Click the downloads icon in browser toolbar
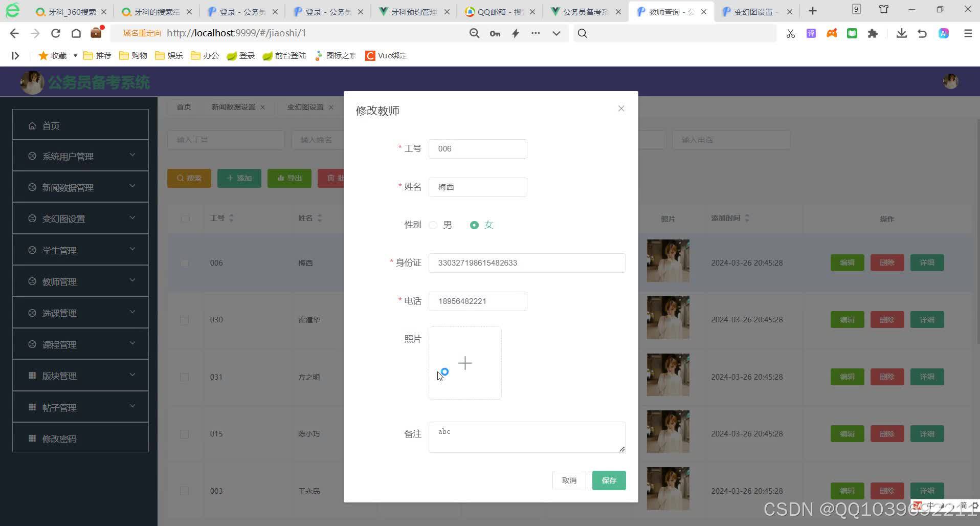980x526 pixels. point(901,33)
